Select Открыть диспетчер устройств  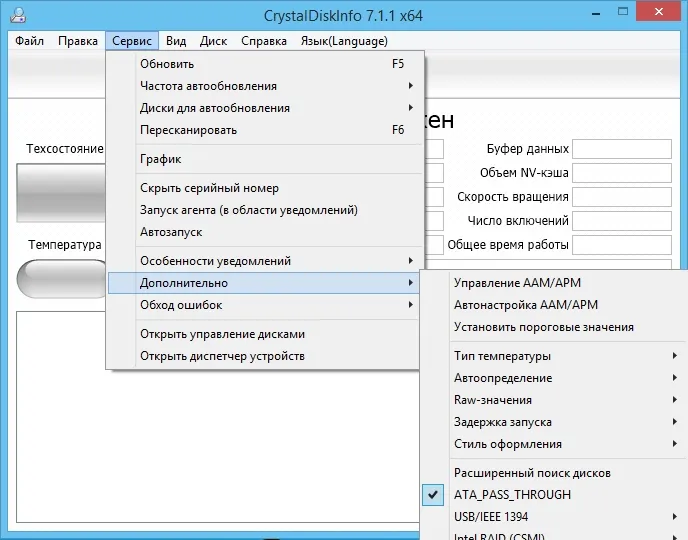coord(265,356)
